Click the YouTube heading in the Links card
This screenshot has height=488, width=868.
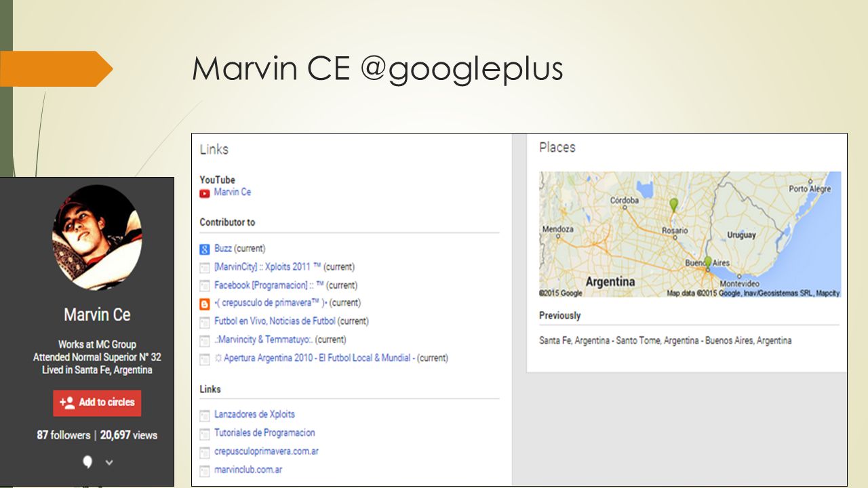click(x=217, y=180)
